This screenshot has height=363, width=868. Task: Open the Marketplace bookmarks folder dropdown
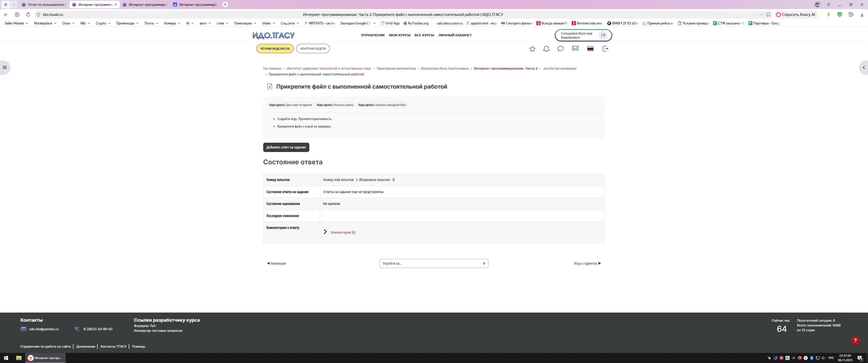(x=45, y=23)
